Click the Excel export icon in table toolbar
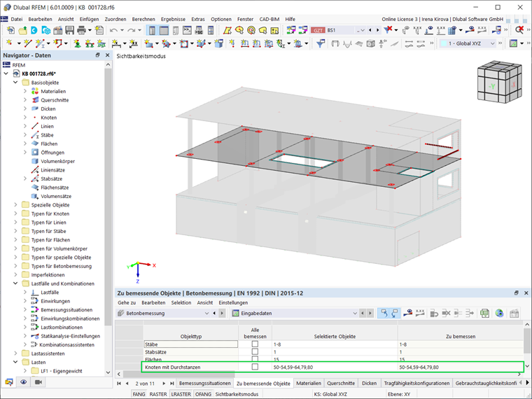The height and width of the screenshot is (399, 532). point(485,313)
